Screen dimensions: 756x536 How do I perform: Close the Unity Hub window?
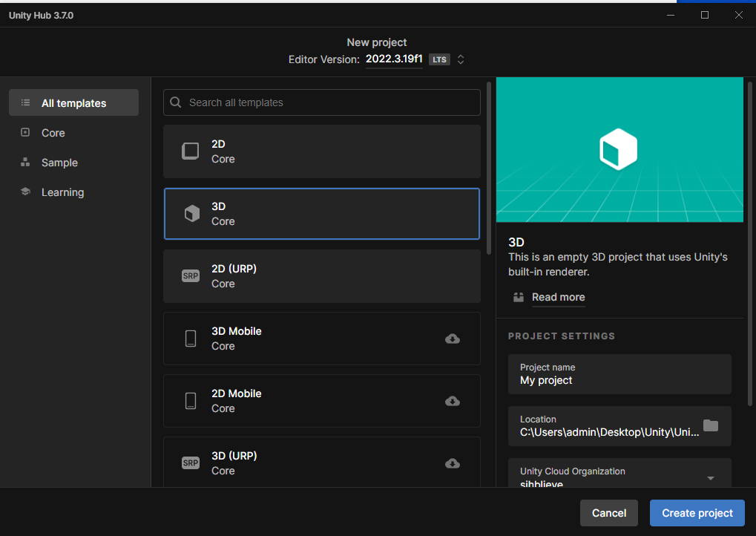click(x=739, y=15)
